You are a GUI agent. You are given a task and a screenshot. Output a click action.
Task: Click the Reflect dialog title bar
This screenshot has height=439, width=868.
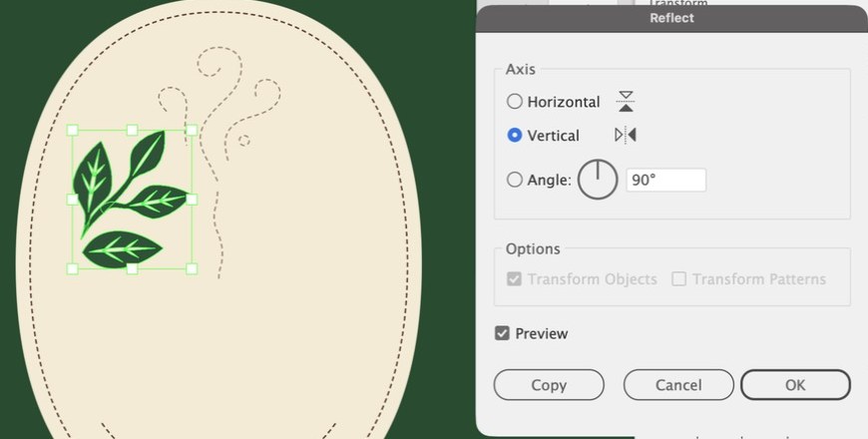(671, 19)
